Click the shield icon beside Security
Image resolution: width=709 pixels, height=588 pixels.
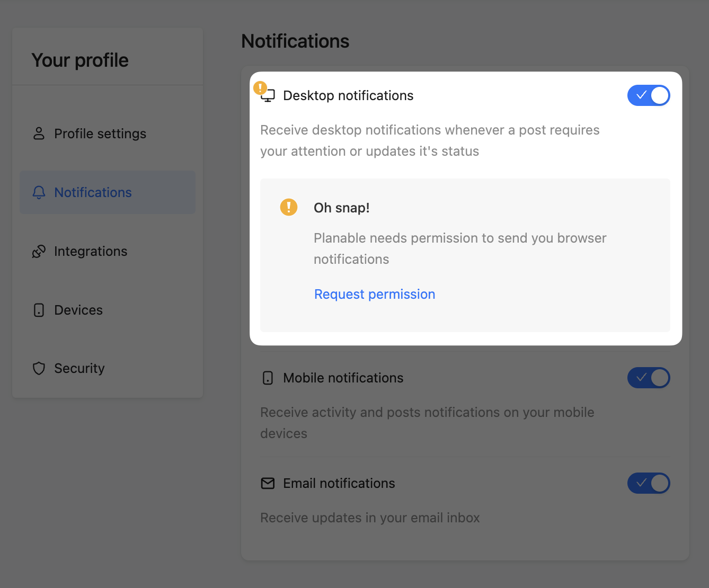coord(39,368)
